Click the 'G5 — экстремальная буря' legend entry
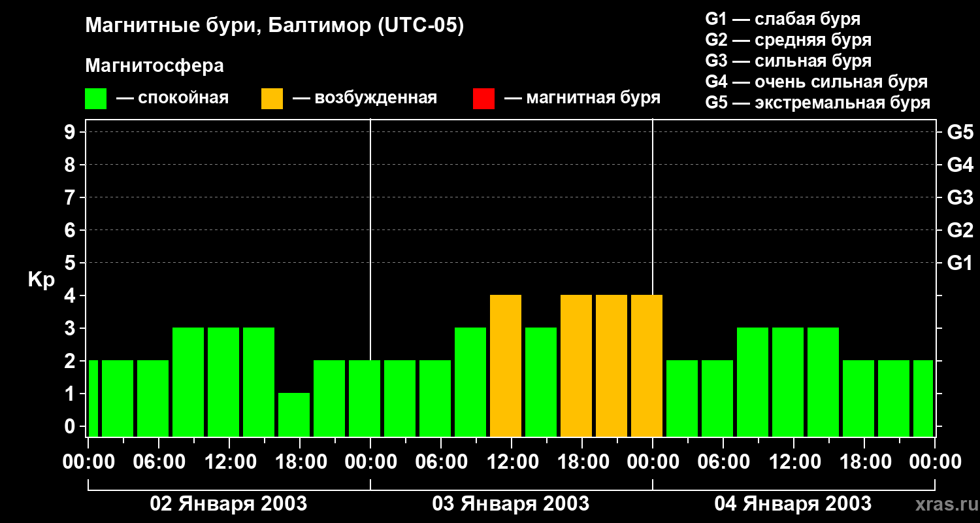The width and height of the screenshot is (980, 523). (x=817, y=103)
